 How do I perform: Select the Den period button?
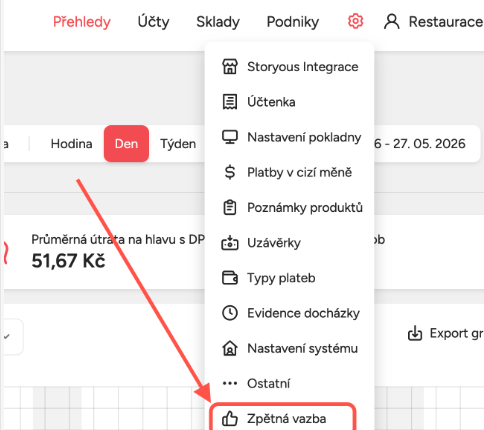coord(126,144)
